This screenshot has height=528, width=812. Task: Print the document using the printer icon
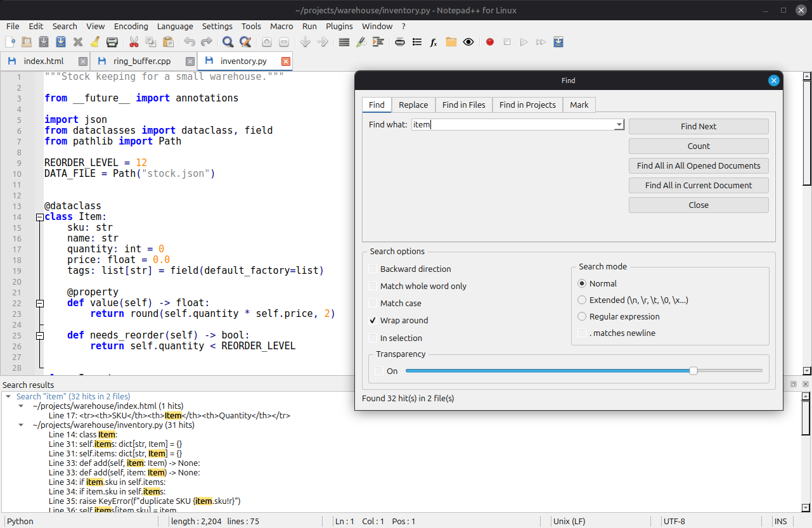pos(112,42)
